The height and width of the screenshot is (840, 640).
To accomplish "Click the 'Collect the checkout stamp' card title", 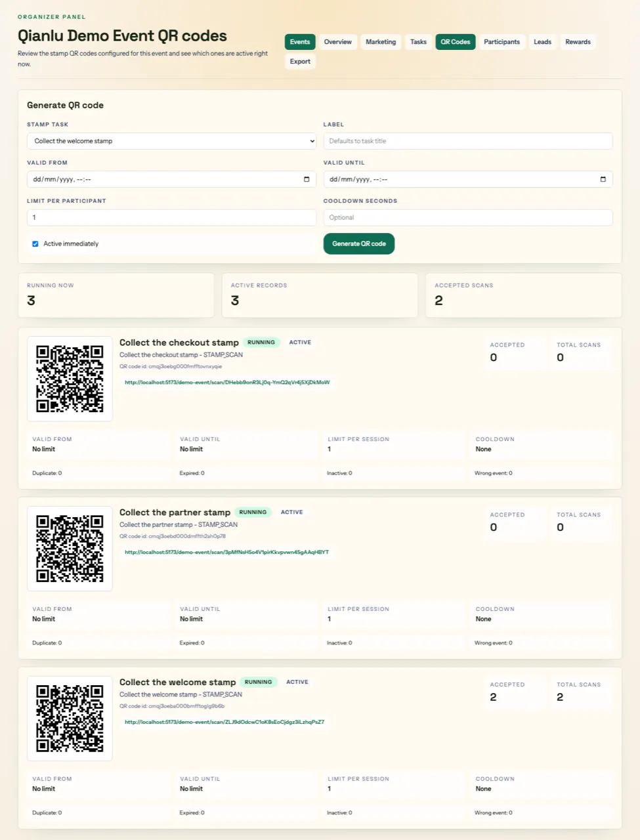I will 179,343.
